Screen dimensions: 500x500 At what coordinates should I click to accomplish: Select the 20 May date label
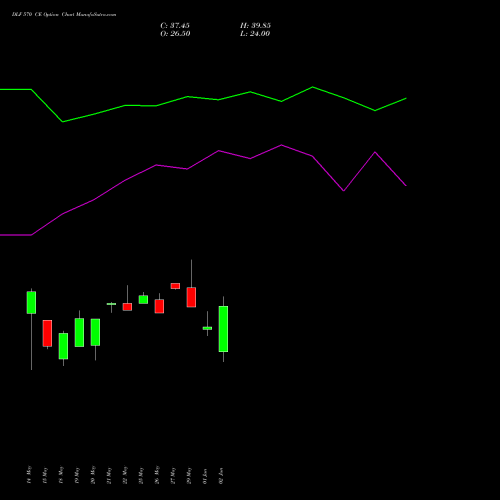pos(93,475)
